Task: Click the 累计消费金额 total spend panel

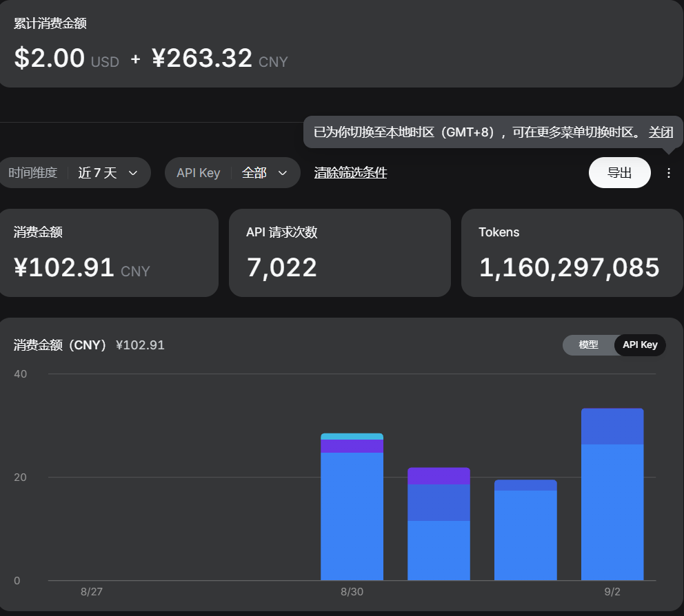Action: 341,43
